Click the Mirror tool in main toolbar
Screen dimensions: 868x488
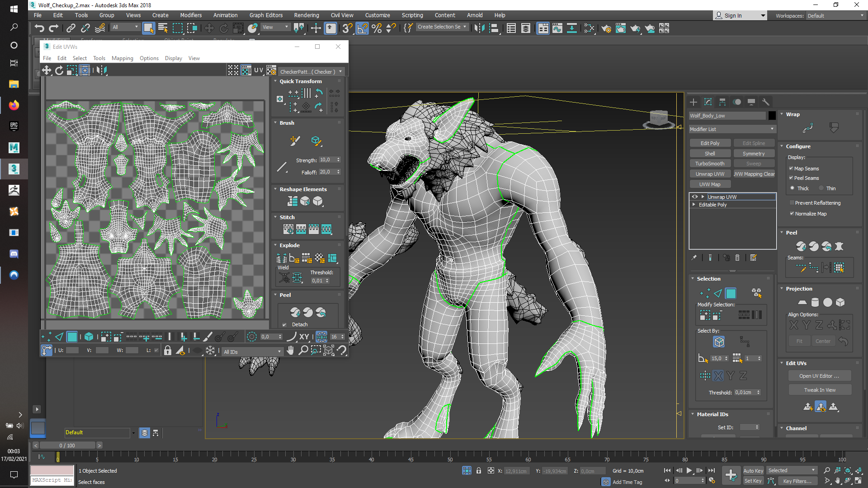[480, 28]
